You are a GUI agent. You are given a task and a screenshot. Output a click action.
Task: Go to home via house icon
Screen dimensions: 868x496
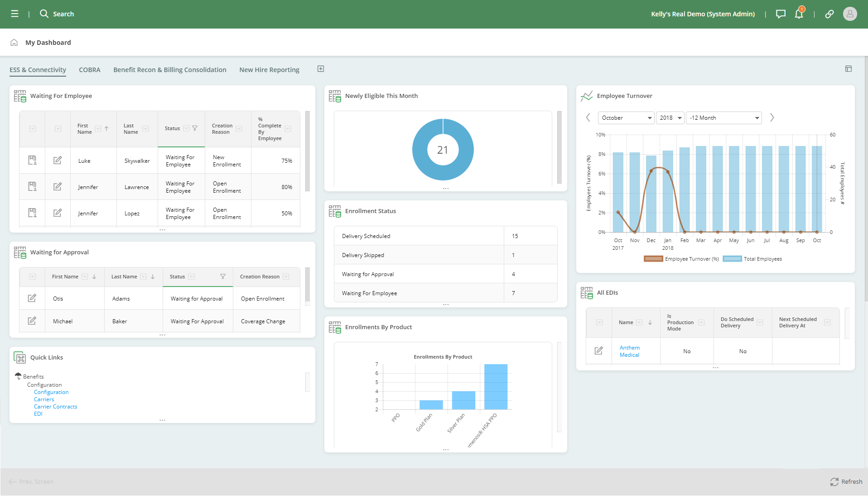[x=14, y=43]
